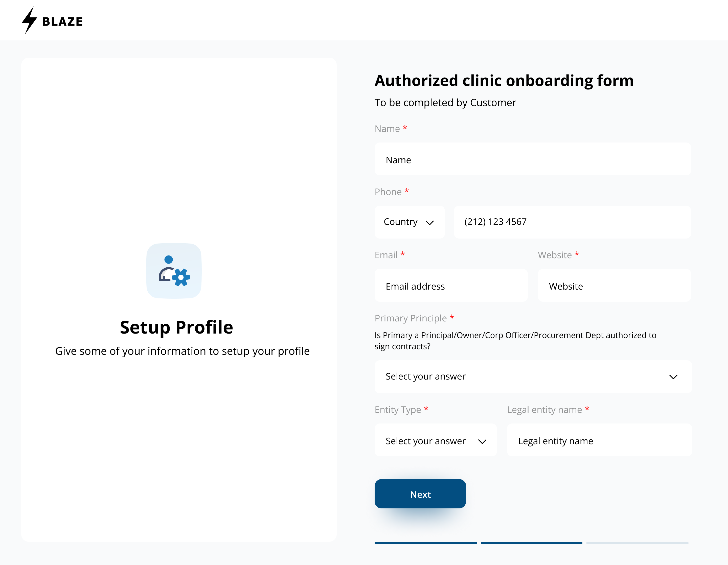
Task: Click the Authorized clinic onboarding form title
Action: click(x=504, y=81)
